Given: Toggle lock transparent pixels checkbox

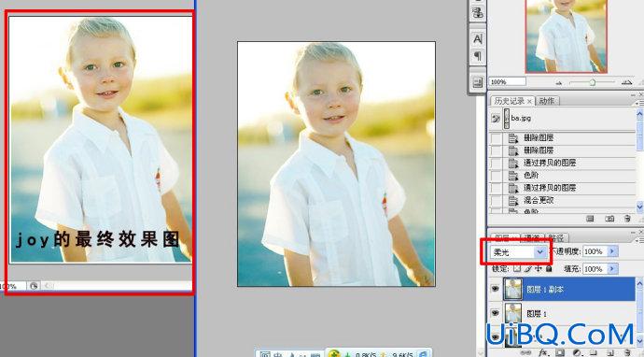Looking at the screenshot, I should [517, 269].
